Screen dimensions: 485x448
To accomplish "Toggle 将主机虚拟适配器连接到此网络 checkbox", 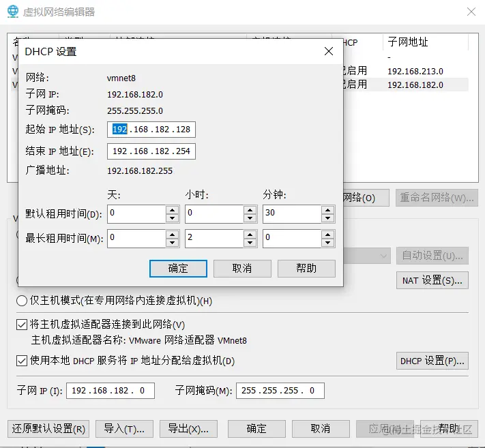I will (22, 325).
